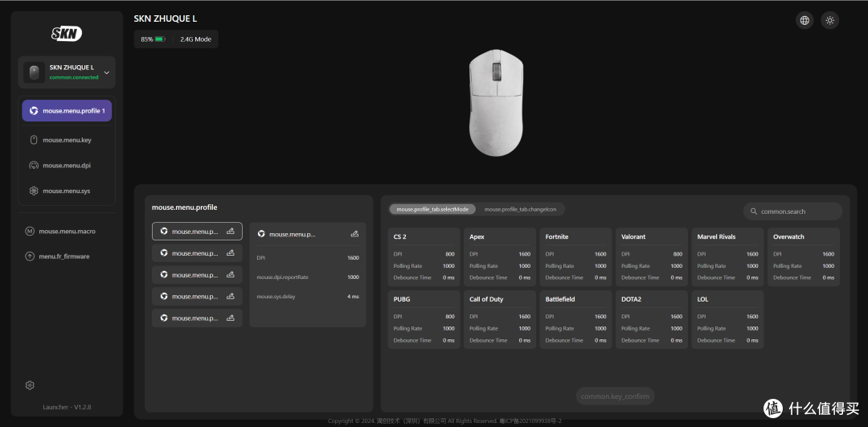Screen dimensions: 868x427
Task: Focus the common.search field
Action: tap(792, 211)
